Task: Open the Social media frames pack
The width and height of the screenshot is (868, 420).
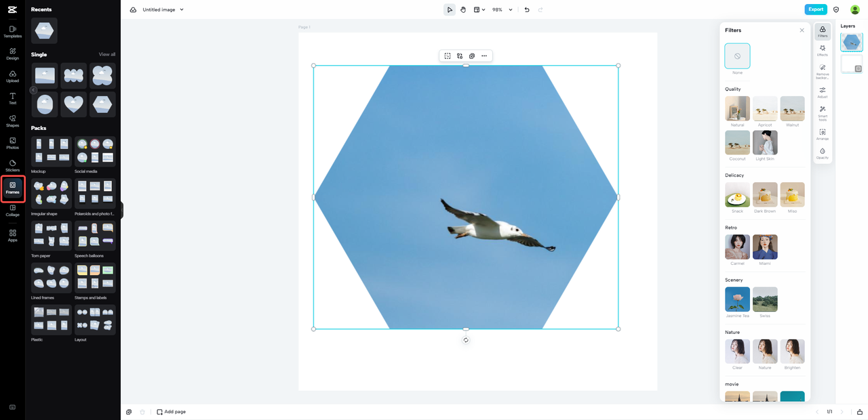Action: [95, 152]
